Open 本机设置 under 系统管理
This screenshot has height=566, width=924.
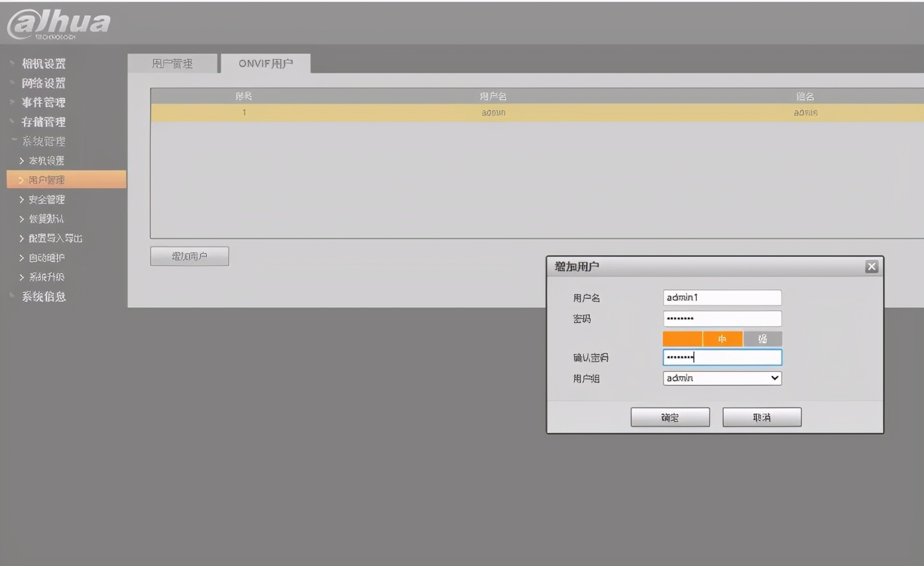point(46,160)
